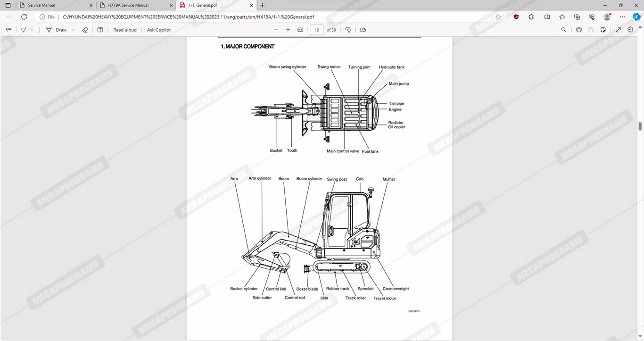Click the Save As icon
The width and height of the screenshot is (644, 341).
pos(603,30)
